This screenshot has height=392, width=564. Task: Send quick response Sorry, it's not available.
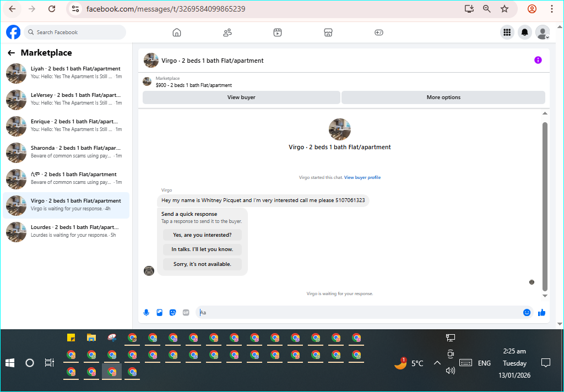[202, 264]
